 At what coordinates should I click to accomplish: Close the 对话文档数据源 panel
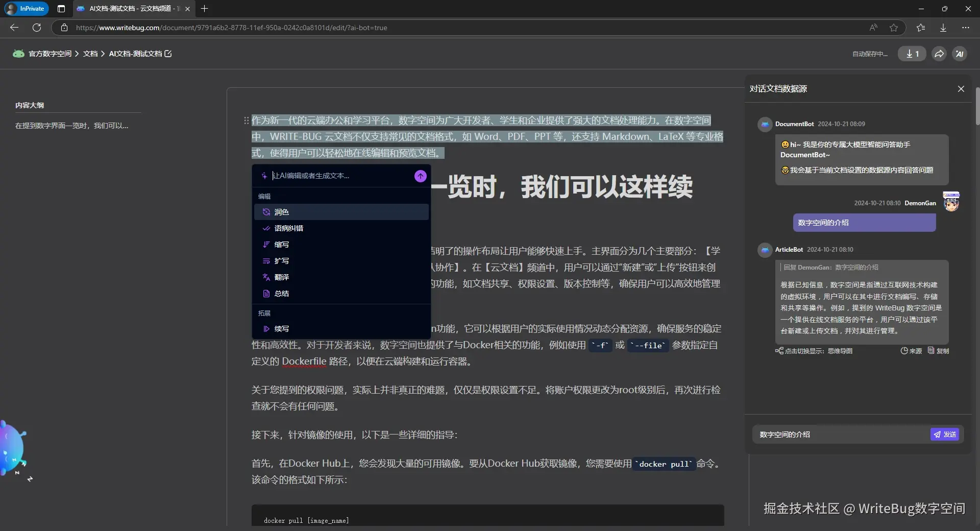[x=961, y=88]
